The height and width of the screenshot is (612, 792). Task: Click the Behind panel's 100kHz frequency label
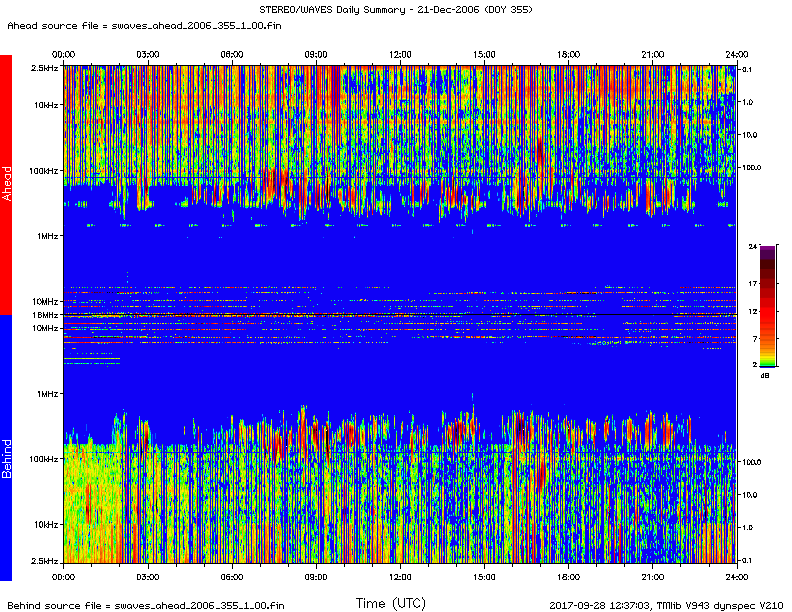coord(44,459)
